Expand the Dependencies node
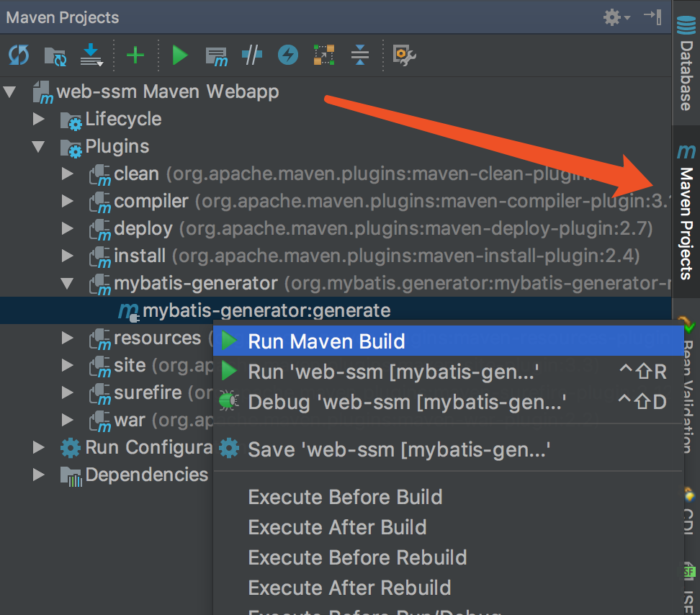700x615 pixels. 38,475
